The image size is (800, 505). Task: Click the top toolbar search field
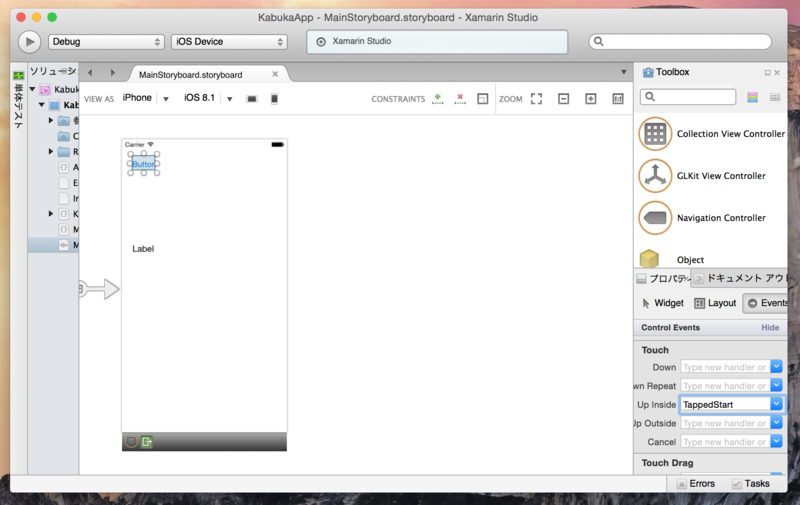[x=680, y=41]
